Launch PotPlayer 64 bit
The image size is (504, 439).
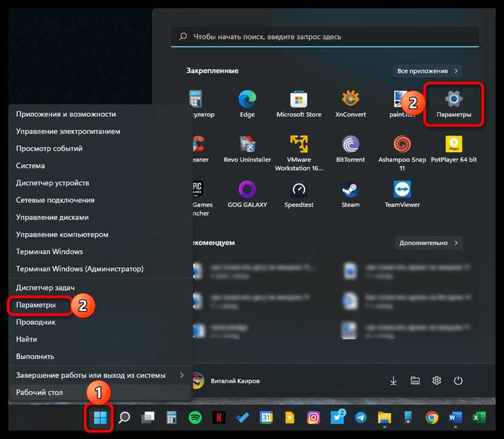tap(454, 149)
